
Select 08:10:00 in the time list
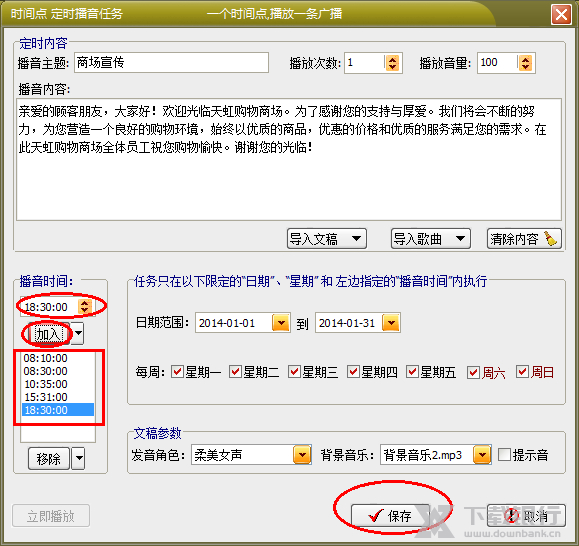tap(46, 358)
